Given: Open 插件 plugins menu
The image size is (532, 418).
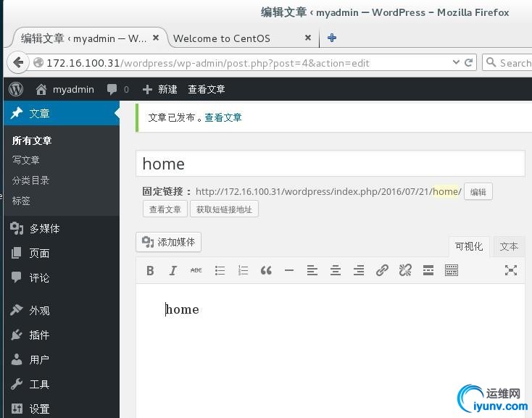Looking at the screenshot, I should pyautogui.click(x=62, y=335).
